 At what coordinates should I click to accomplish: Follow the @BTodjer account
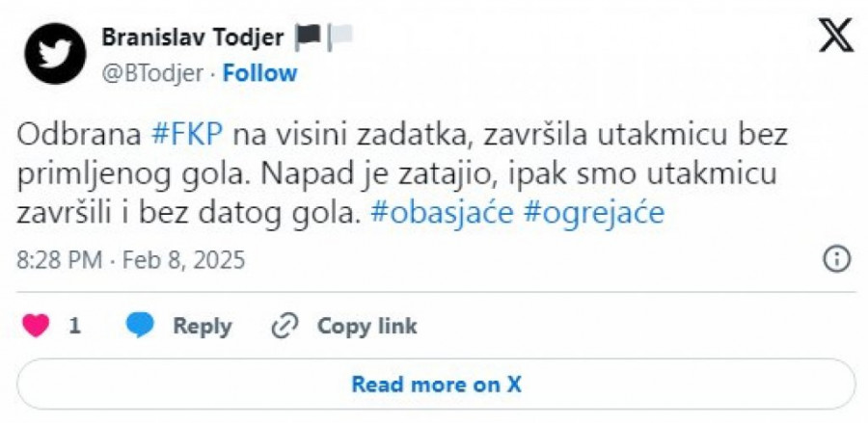click(260, 73)
